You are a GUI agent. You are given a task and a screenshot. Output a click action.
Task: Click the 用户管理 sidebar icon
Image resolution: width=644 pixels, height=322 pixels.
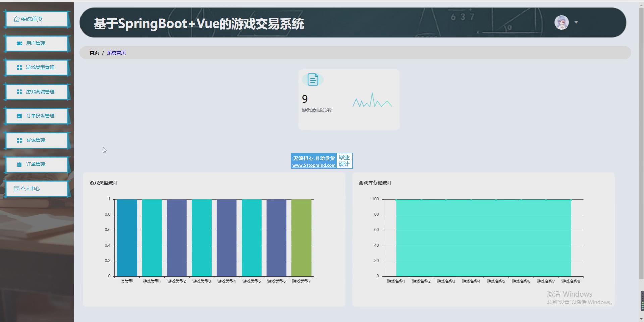tap(19, 43)
